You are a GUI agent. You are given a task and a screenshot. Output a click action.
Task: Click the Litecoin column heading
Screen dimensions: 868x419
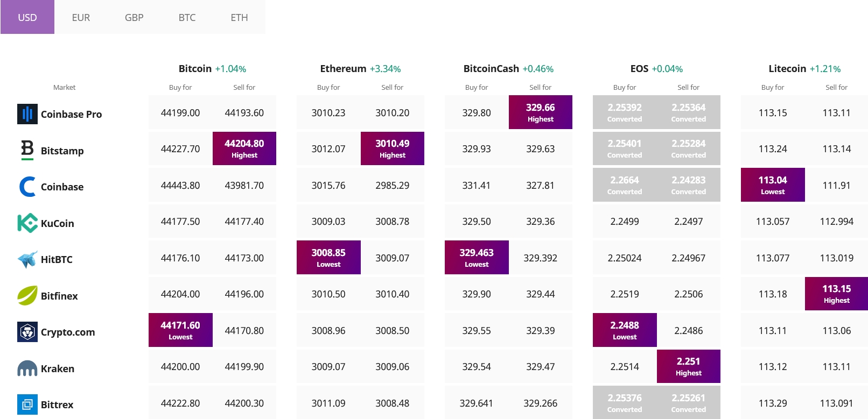point(787,68)
